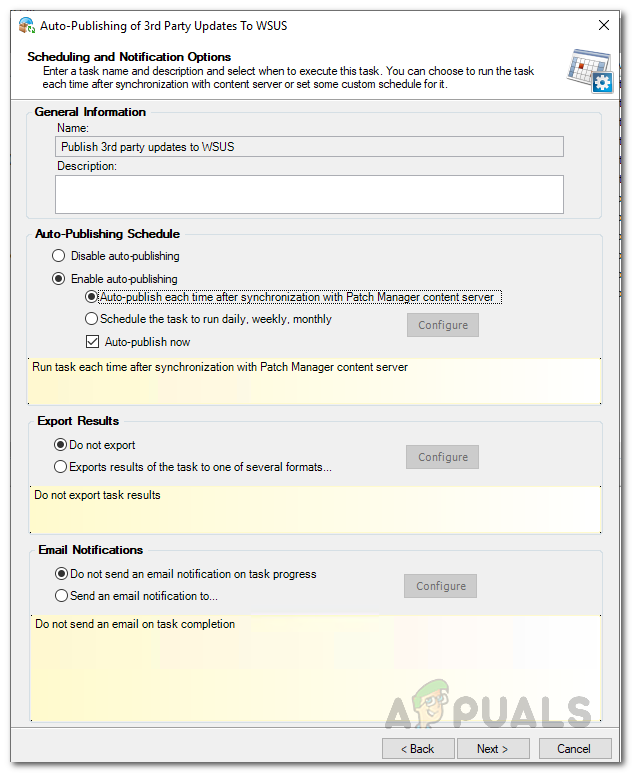
Task: Select the Do not export option
Action: click(62, 445)
